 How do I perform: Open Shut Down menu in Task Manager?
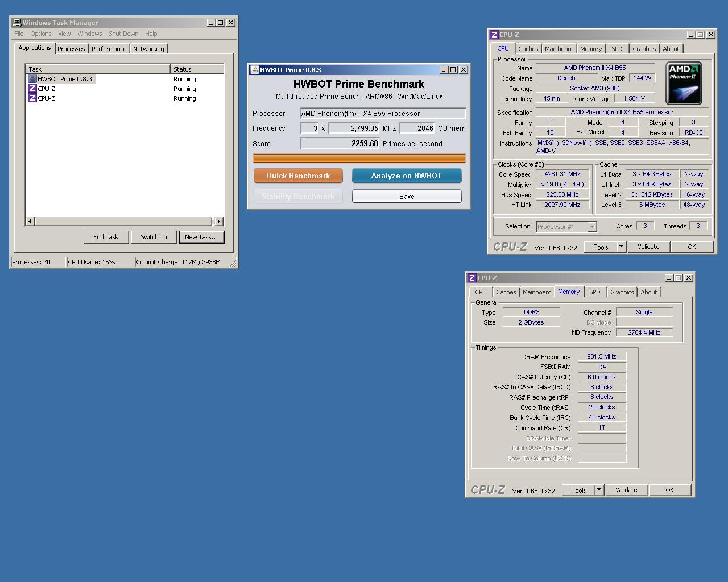coord(123,34)
